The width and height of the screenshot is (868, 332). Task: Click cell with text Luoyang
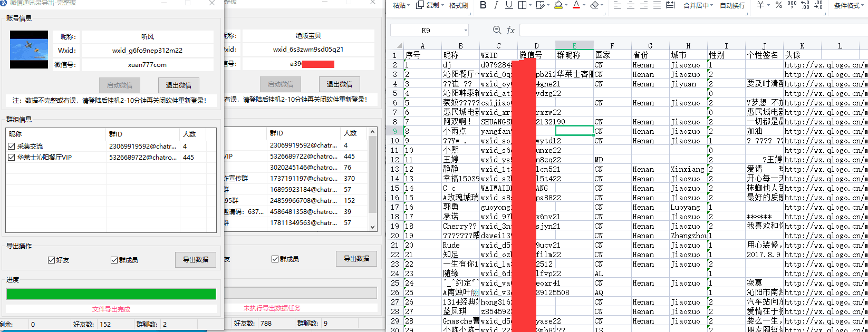(x=688, y=207)
